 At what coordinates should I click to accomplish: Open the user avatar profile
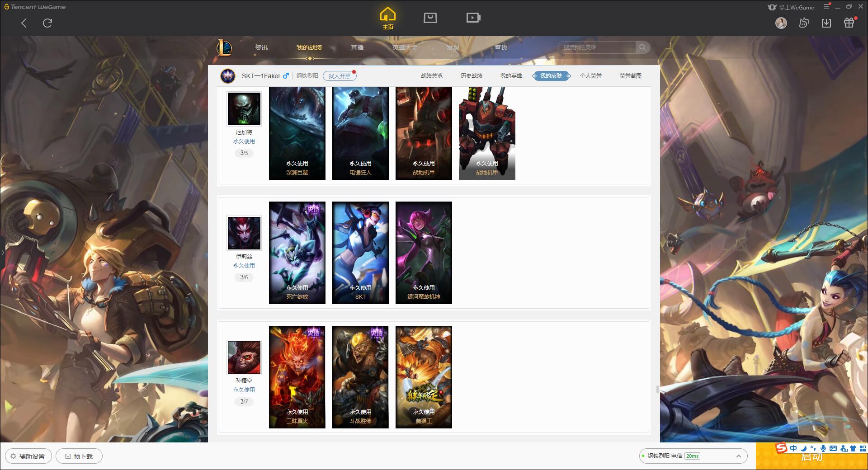coord(781,23)
